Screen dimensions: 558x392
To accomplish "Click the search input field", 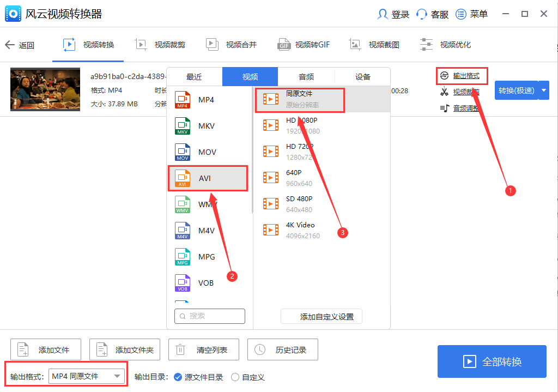I will point(209,316).
